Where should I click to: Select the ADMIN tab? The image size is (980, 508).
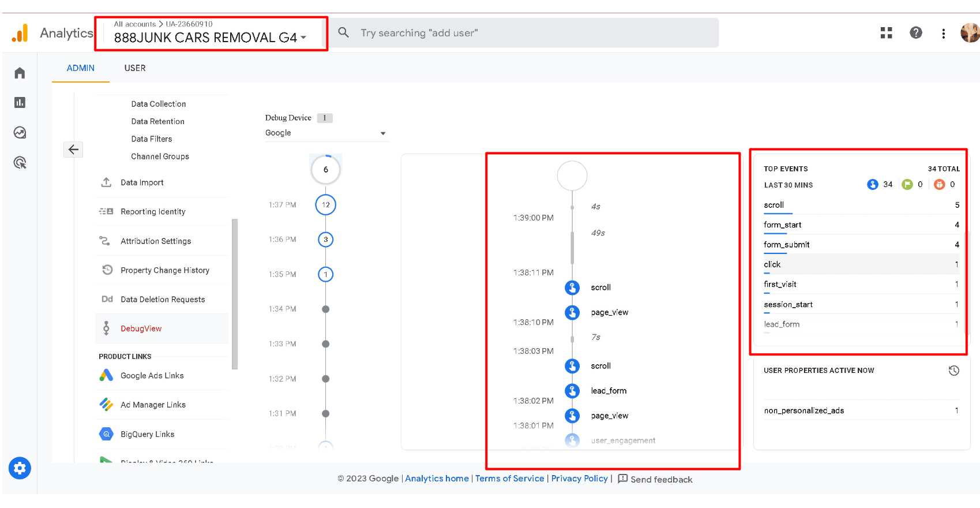coord(80,68)
